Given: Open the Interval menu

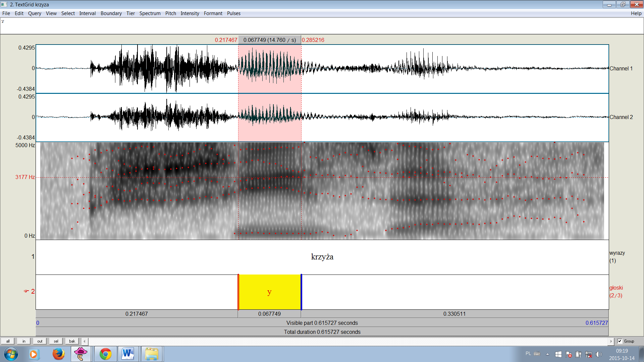Looking at the screenshot, I should [x=88, y=13].
